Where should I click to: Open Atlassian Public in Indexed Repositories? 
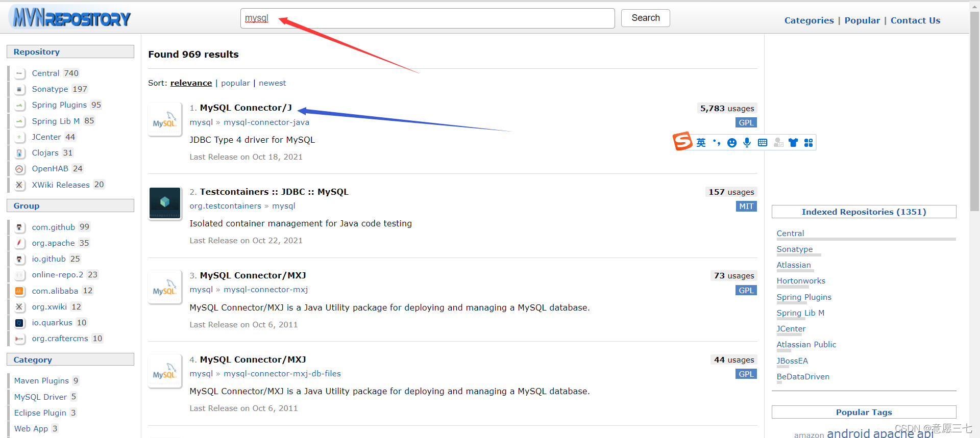click(x=806, y=345)
